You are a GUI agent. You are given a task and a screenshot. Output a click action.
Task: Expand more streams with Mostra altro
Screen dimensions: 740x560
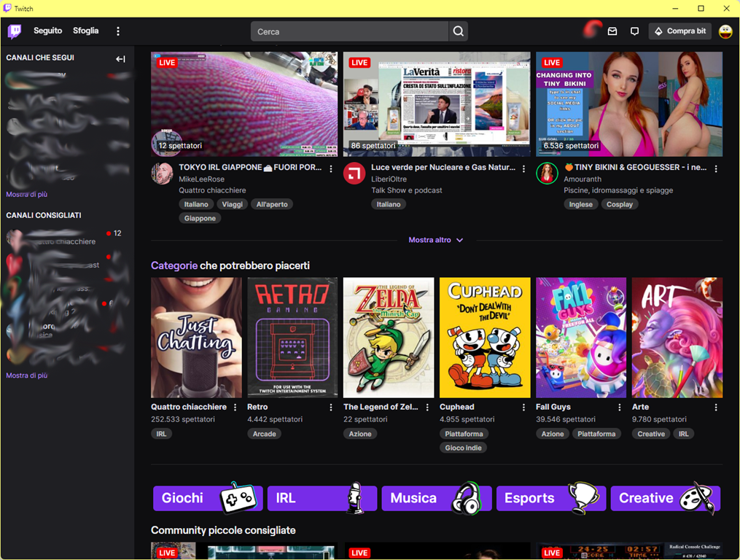pos(436,240)
